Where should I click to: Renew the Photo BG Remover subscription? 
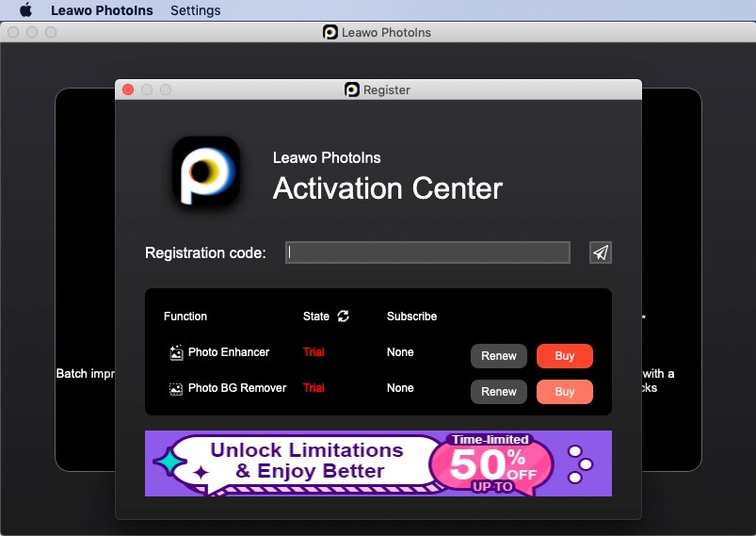coord(498,392)
